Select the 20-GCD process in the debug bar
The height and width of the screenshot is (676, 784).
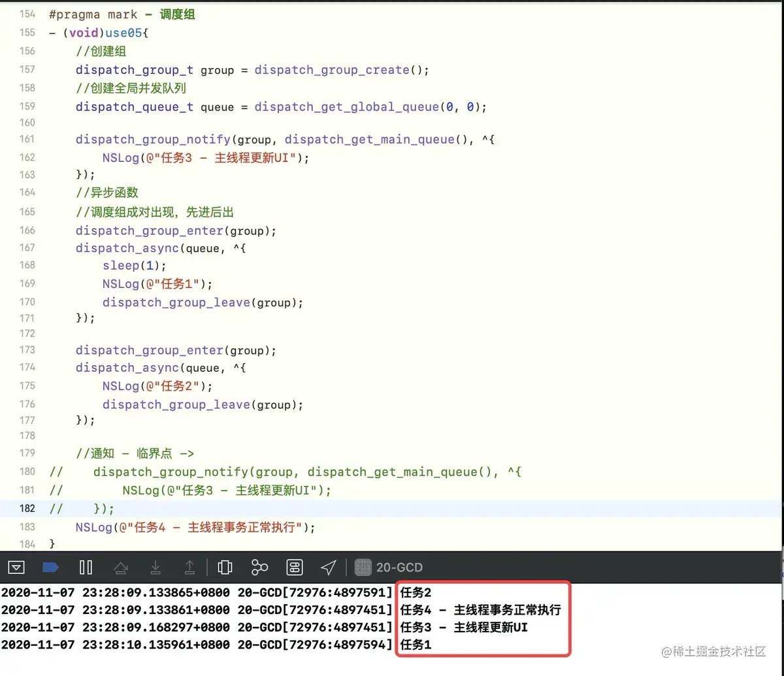[x=389, y=567]
